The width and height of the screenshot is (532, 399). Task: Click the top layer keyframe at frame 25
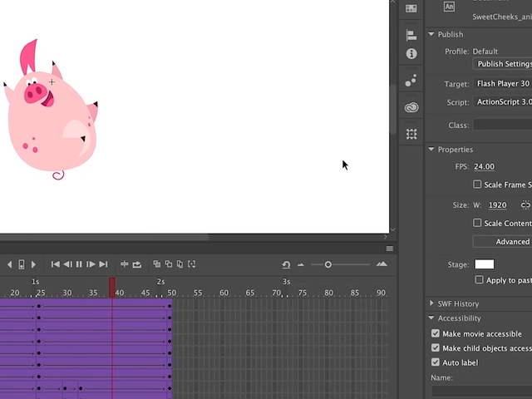click(x=39, y=306)
